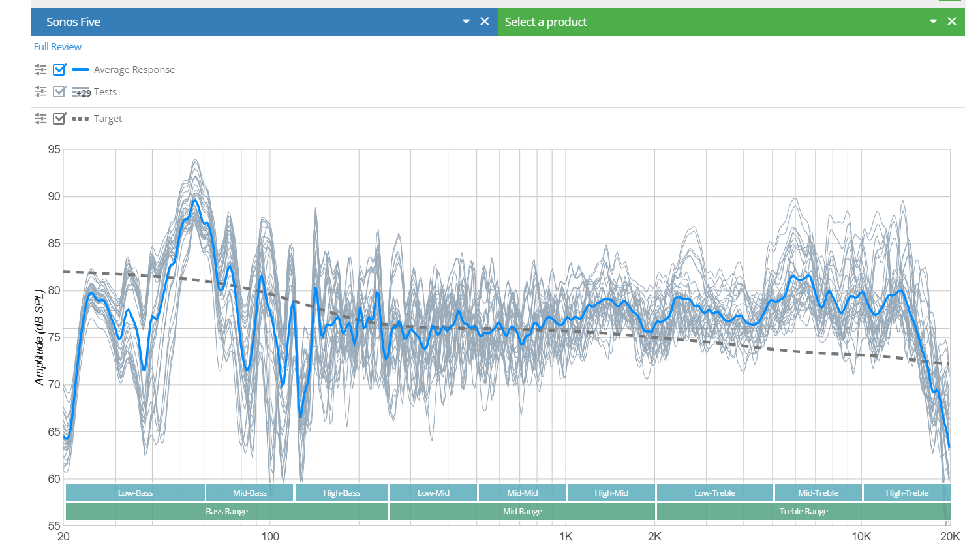Click the dotted Target line swatch
980x547 pixels.
tap(80, 119)
